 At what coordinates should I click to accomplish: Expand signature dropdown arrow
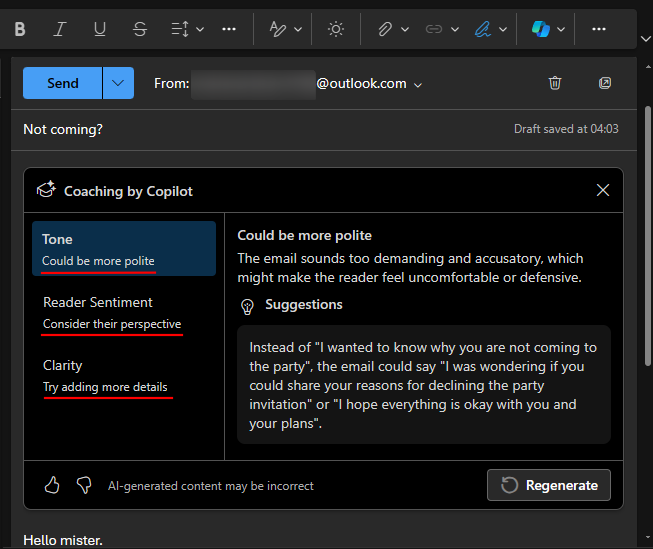click(503, 30)
